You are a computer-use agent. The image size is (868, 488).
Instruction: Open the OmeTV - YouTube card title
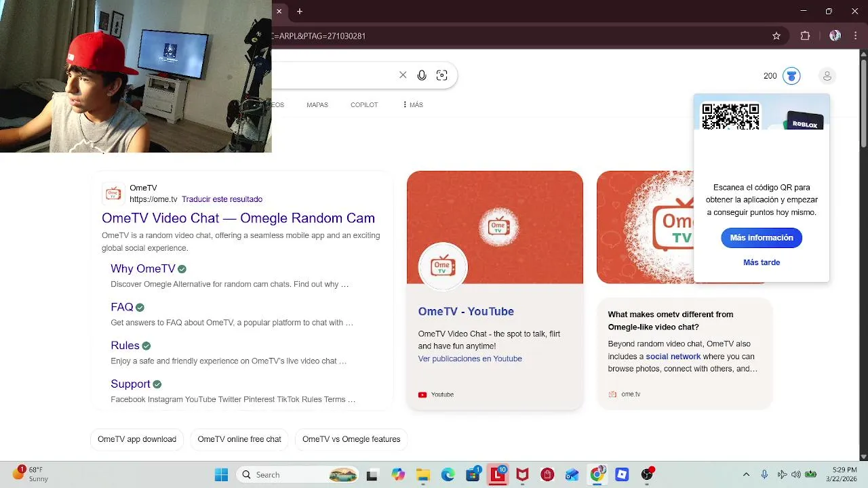click(x=466, y=312)
